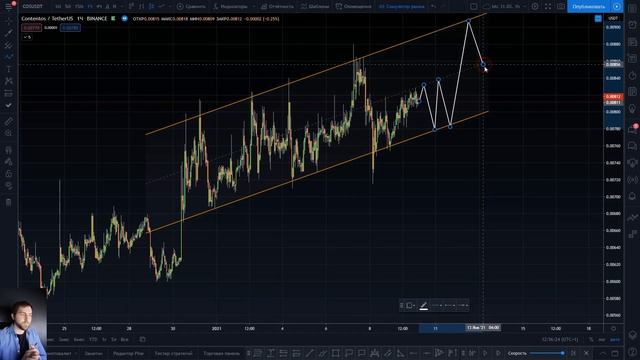Click the blue Опубликовать publish button

tap(589, 6)
